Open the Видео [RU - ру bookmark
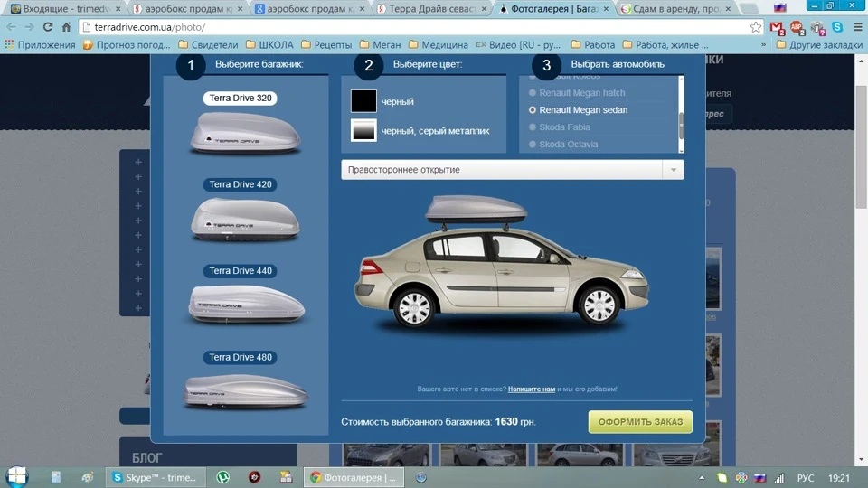 point(519,45)
